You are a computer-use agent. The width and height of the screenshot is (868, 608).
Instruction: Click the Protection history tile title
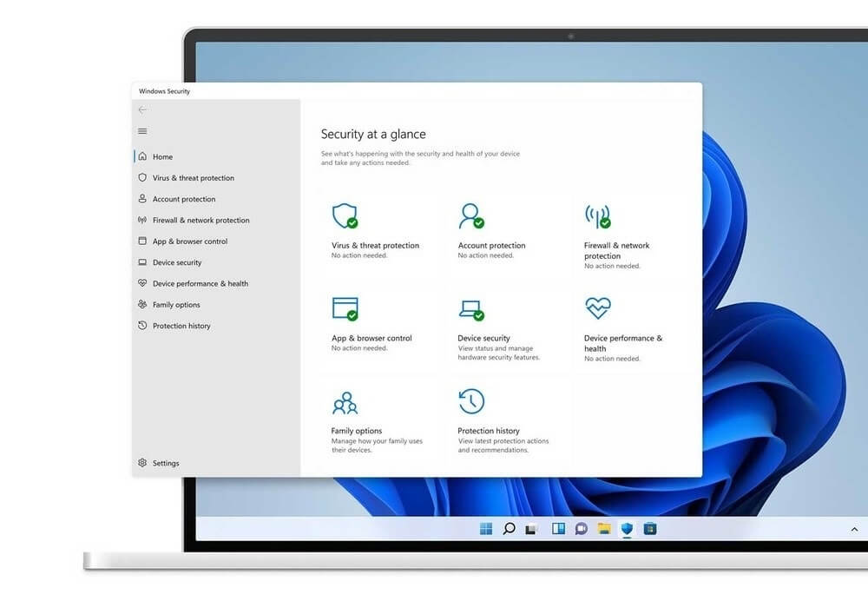tap(488, 430)
